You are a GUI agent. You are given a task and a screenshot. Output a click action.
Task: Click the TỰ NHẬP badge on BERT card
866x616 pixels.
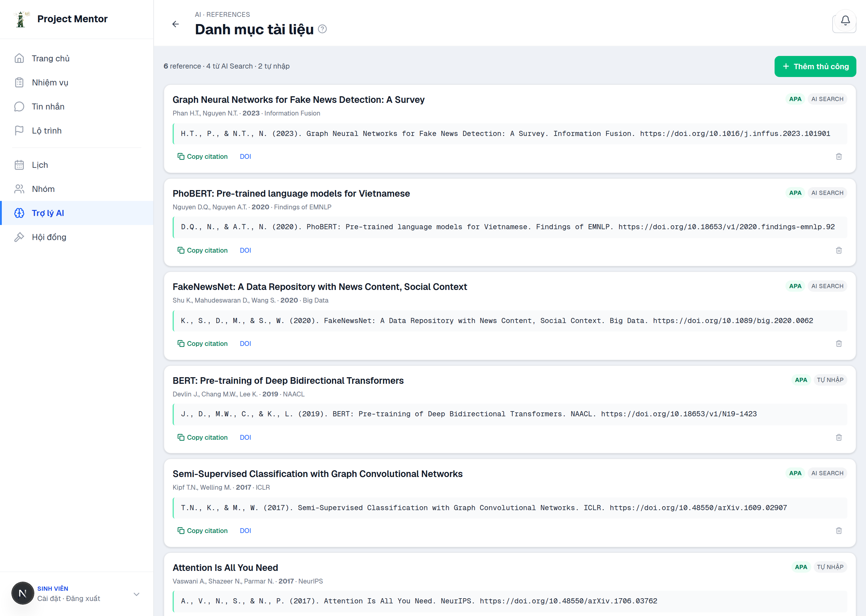click(x=830, y=380)
